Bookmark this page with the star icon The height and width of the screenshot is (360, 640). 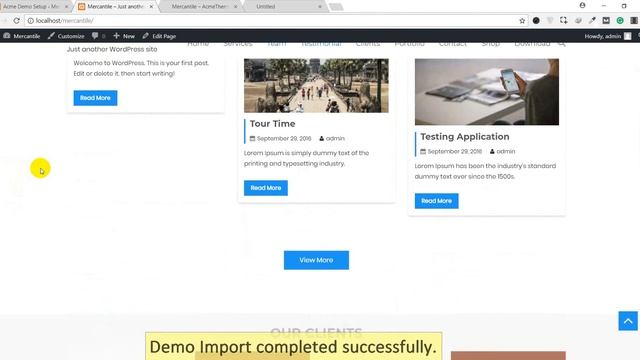[522, 20]
